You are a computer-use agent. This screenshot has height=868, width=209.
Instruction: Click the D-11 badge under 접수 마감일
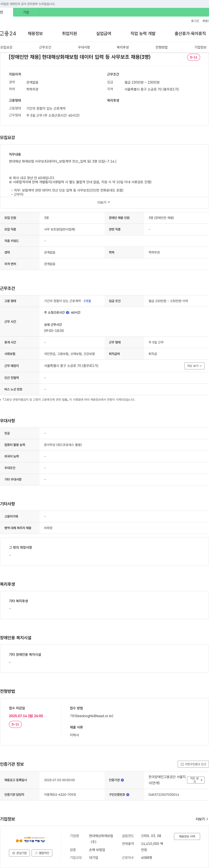click(15, 724)
